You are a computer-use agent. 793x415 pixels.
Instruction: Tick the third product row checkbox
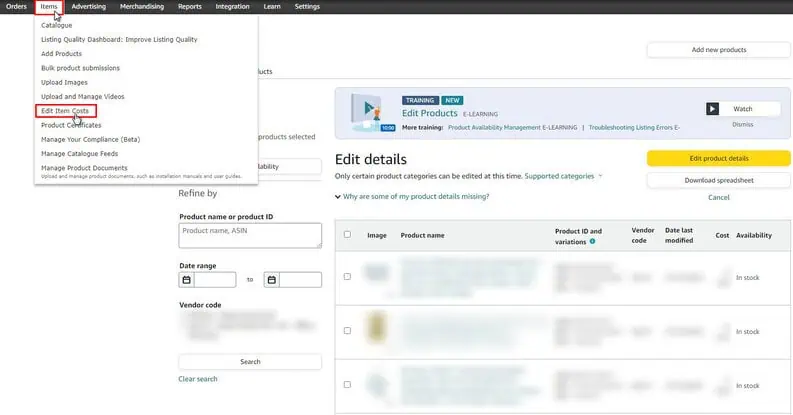347,385
